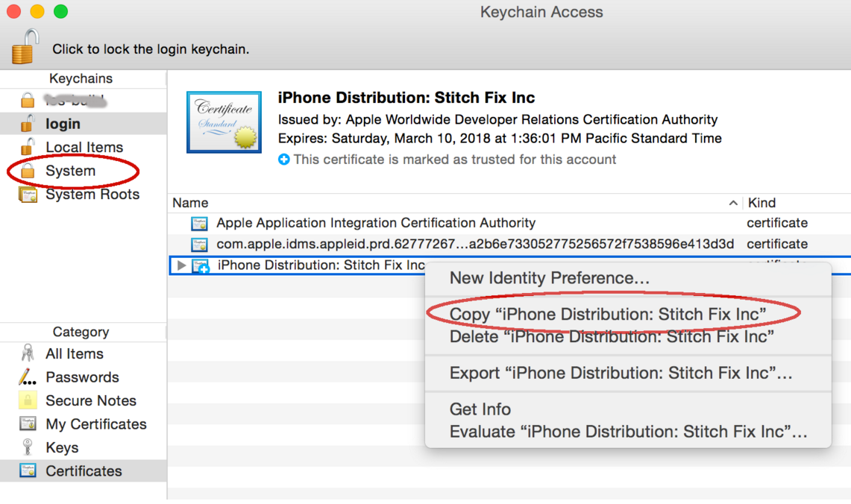Click the iPhone Distribution certificate row icon
The image size is (851, 504).
pyautogui.click(x=201, y=266)
